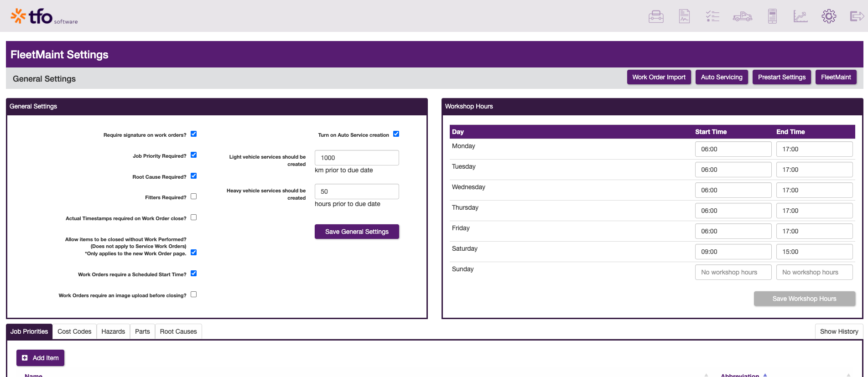Click the 'Sunday' row label
The width and height of the screenshot is (868, 377).
coord(463,269)
